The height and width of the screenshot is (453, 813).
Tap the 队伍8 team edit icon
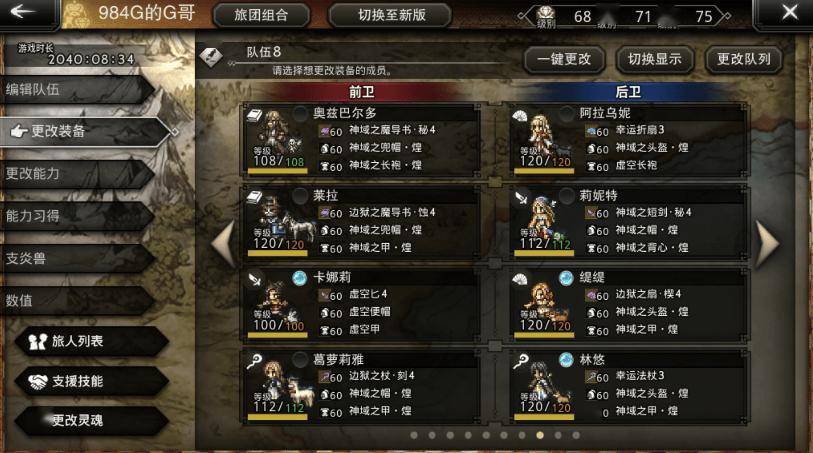(x=211, y=57)
